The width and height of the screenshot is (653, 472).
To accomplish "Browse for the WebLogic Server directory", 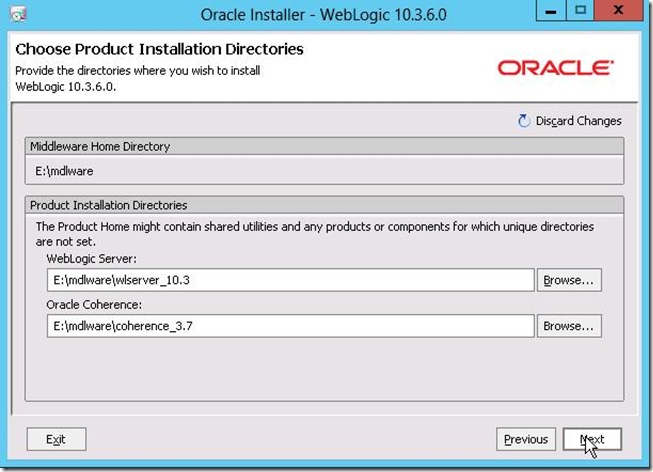I will 569,280.
